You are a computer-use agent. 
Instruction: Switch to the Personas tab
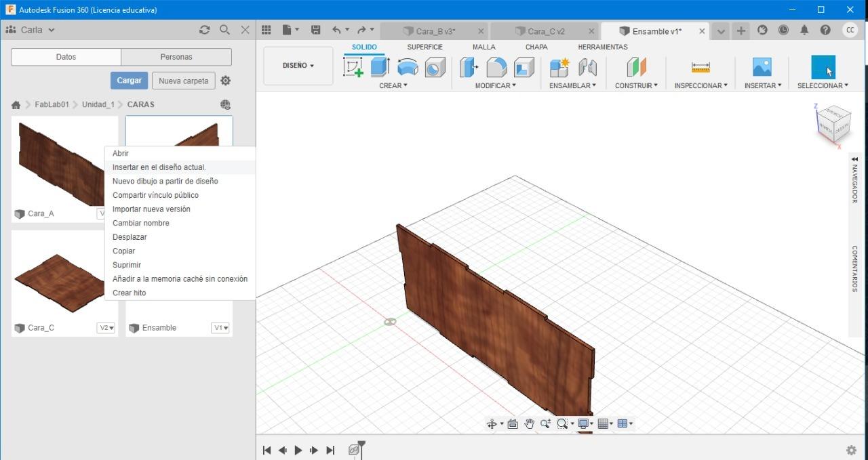click(176, 57)
